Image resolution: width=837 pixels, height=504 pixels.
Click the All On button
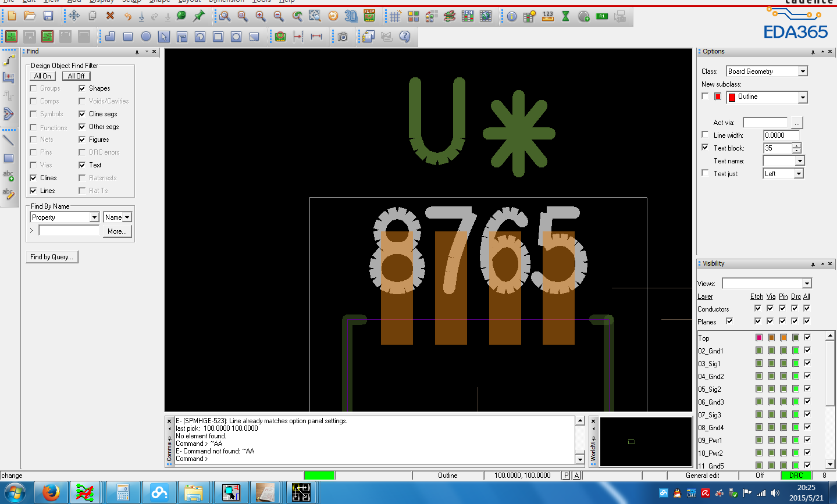click(x=42, y=76)
